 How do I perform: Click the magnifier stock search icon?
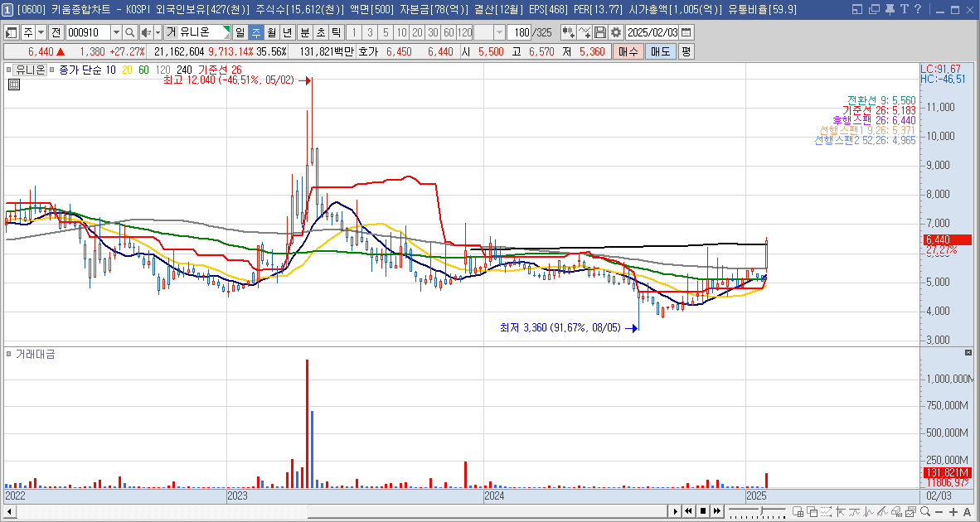[130, 32]
